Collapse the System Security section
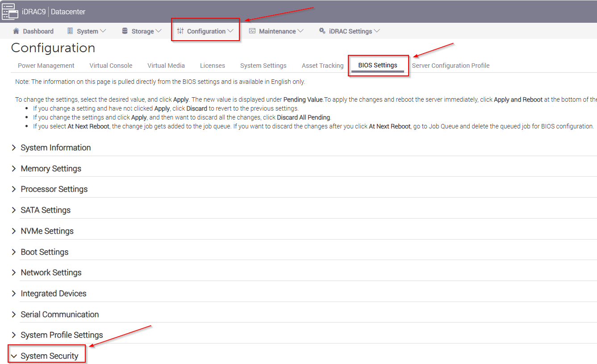The height and width of the screenshot is (364, 597). pos(49,356)
